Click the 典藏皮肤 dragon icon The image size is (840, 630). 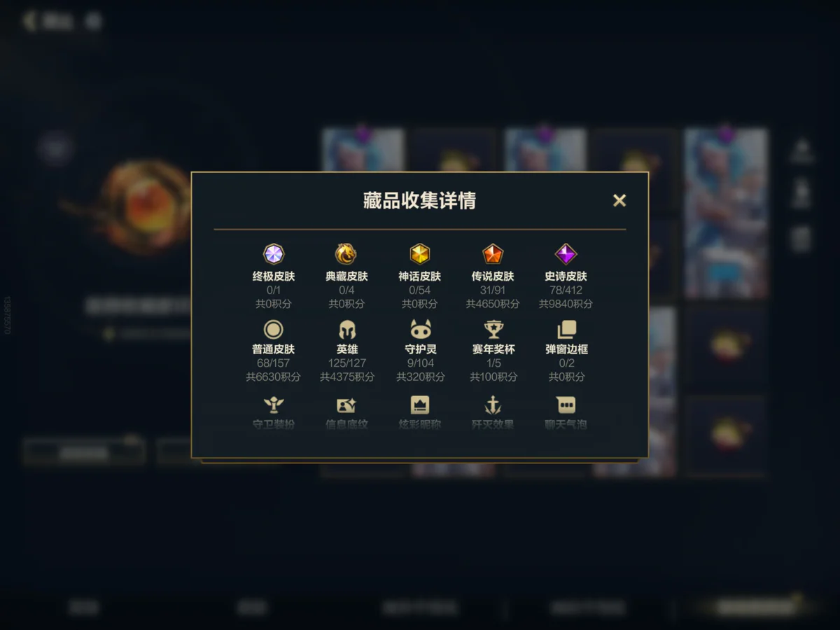346,253
